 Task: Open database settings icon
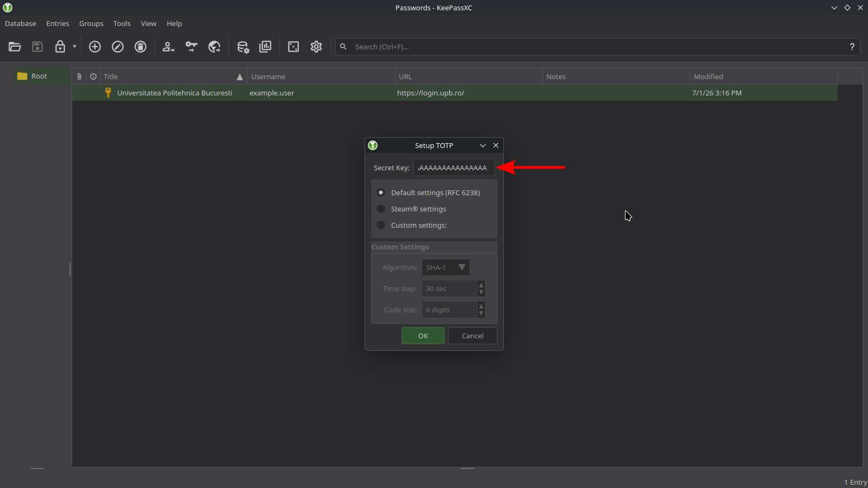point(242,47)
